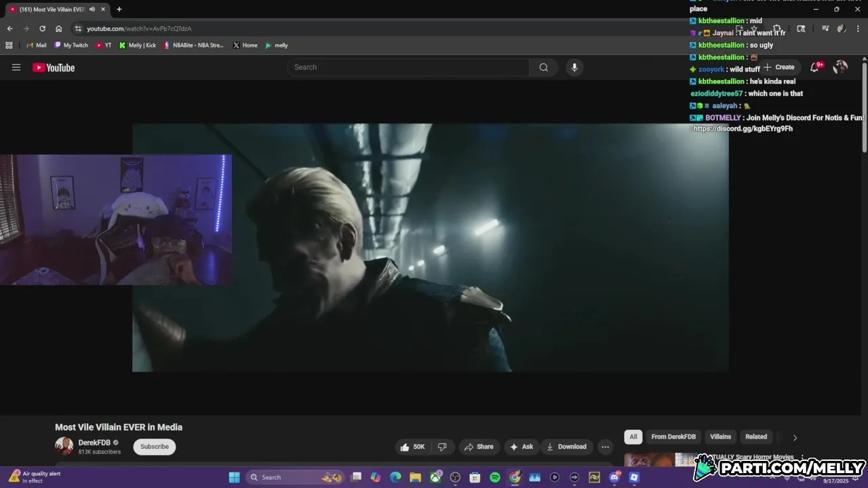Open Spotify from the taskbar

tap(495, 477)
